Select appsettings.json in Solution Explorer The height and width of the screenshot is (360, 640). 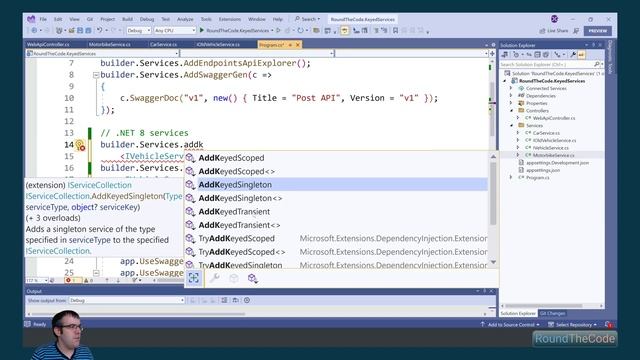tap(543, 170)
